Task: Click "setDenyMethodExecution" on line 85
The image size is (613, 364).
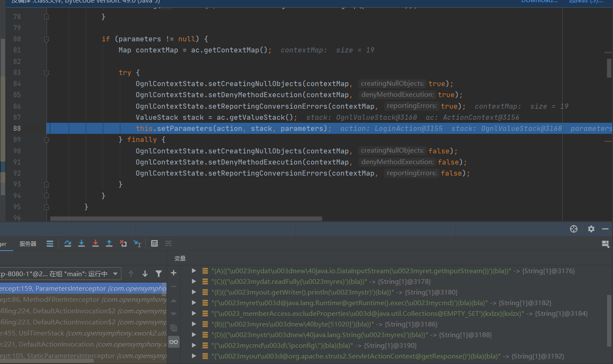Action: (x=255, y=95)
